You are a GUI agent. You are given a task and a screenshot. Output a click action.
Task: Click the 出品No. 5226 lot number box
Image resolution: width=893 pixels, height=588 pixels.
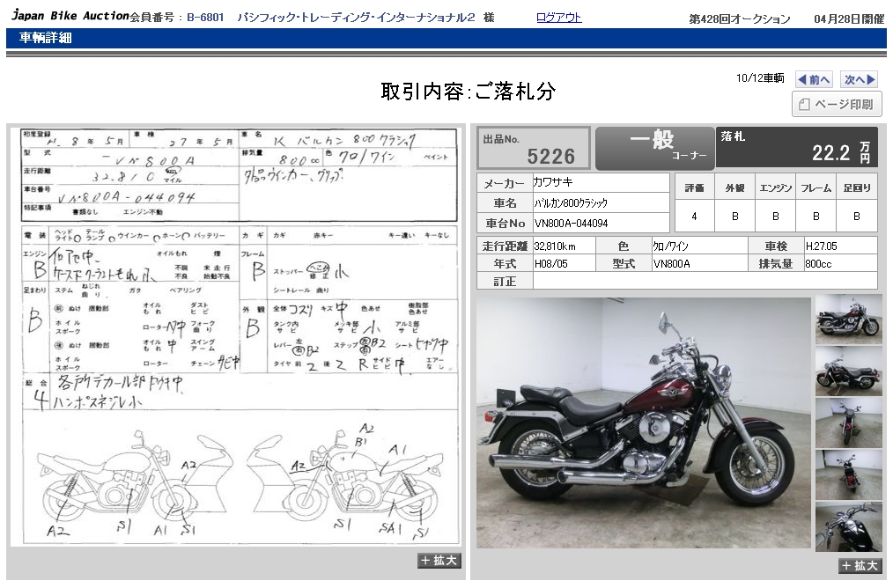(533, 148)
